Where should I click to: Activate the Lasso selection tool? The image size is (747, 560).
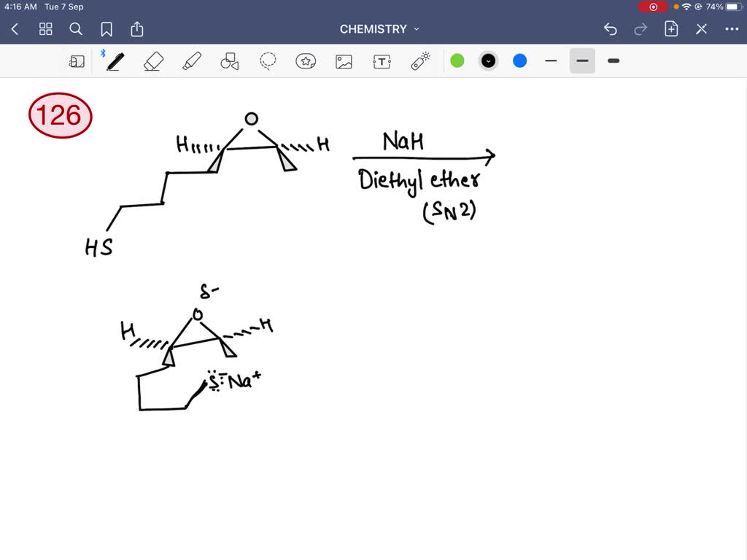[x=267, y=61]
